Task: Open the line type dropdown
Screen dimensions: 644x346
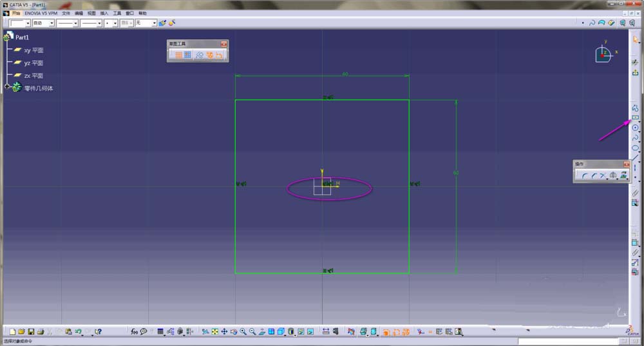Action: [x=99, y=23]
